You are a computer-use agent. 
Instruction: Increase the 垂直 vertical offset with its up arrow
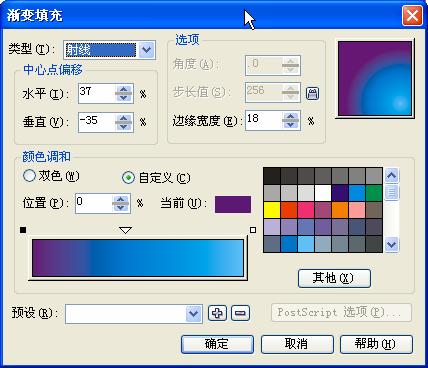coord(124,118)
